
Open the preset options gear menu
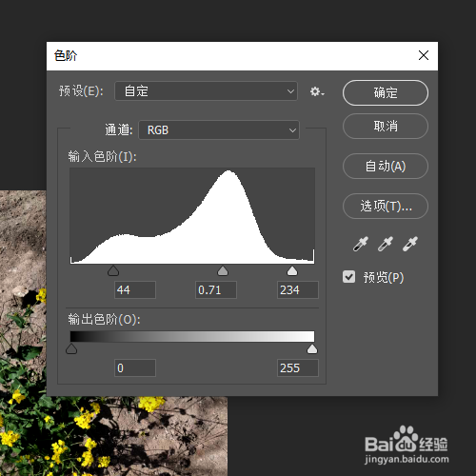317,91
